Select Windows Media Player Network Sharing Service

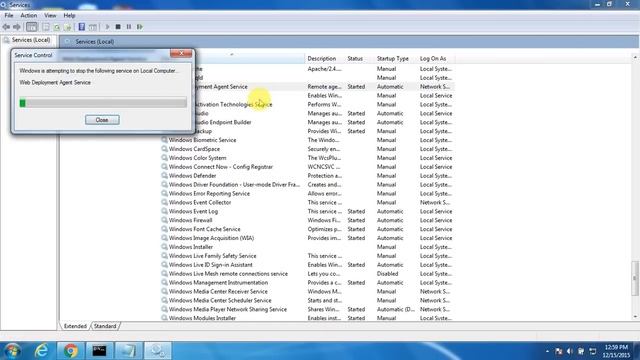tap(307, 309)
